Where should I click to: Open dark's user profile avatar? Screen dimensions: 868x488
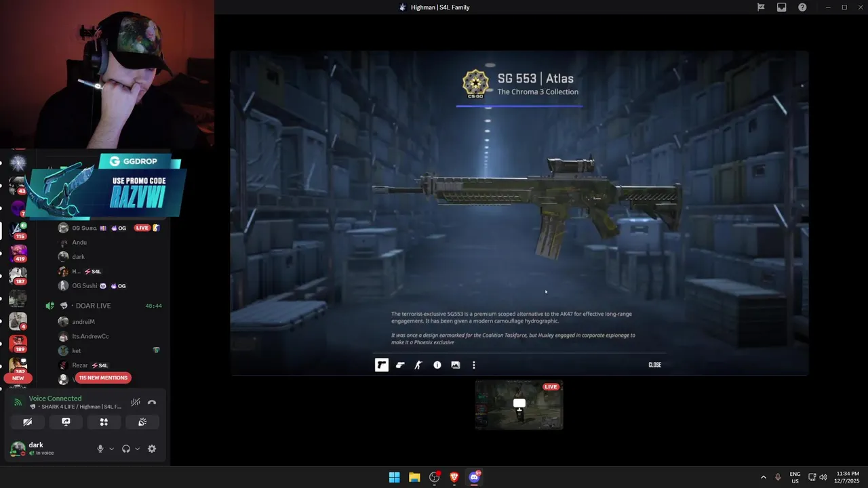point(18,449)
